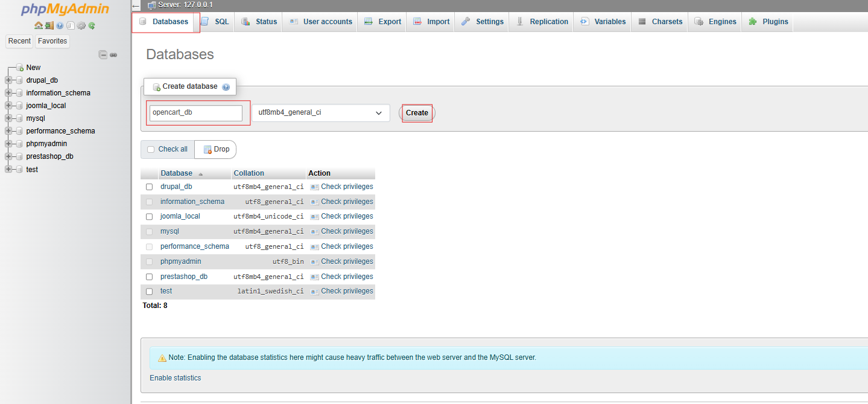Viewport: 868px width, 404px height.
Task: Collapse all tree nodes using minus icon
Action: point(103,54)
